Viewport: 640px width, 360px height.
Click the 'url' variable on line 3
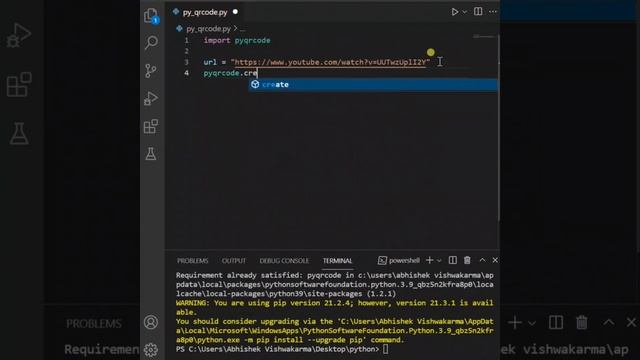click(210, 62)
